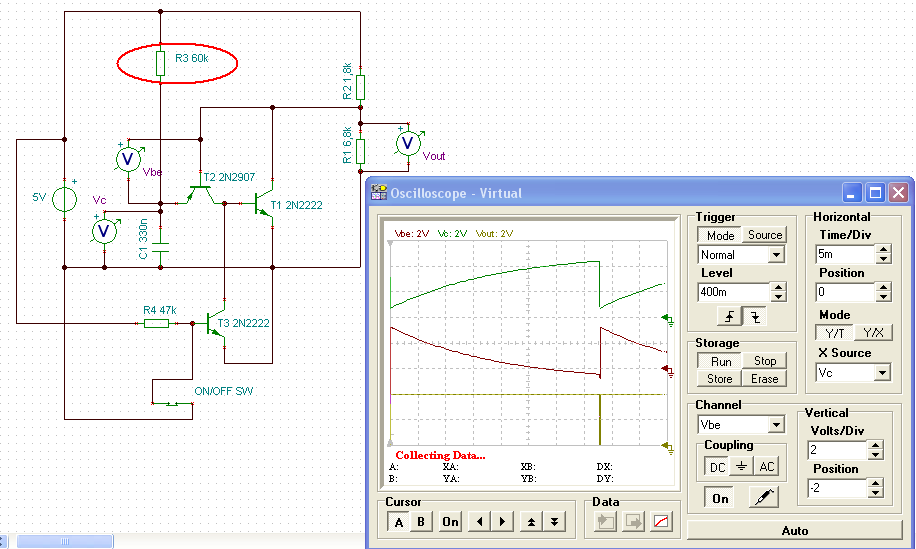
Task: Expand the X Source Vc dropdown
Action: point(853,373)
